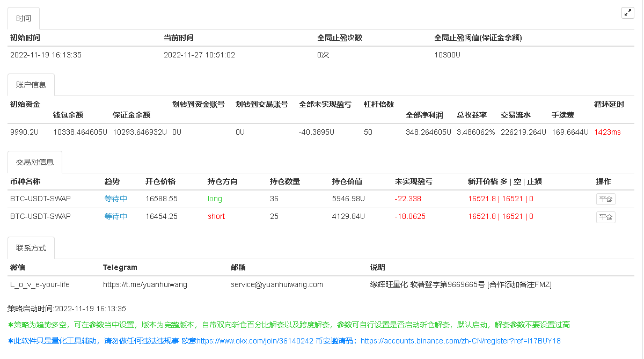The width and height of the screenshot is (644, 359).
Task: Select the 交易对信息 tab
Action: tap(34, 162)
